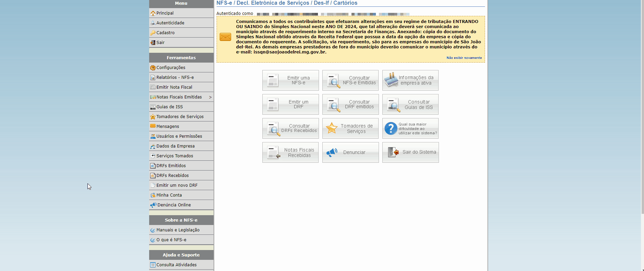The image size is (644, 271).
Task: Click the exit door icon on Sair do Sistema
Action: coord(393,152)
